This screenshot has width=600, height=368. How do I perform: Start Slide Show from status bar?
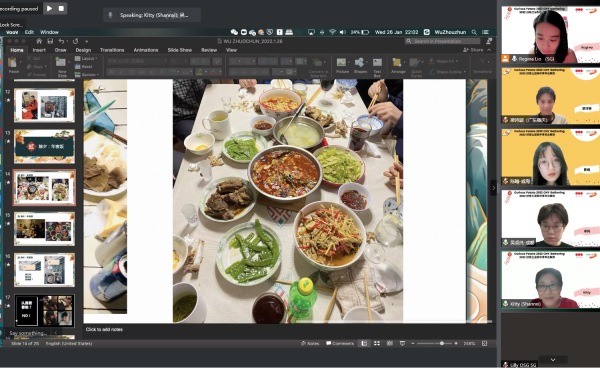pos(402,344)
